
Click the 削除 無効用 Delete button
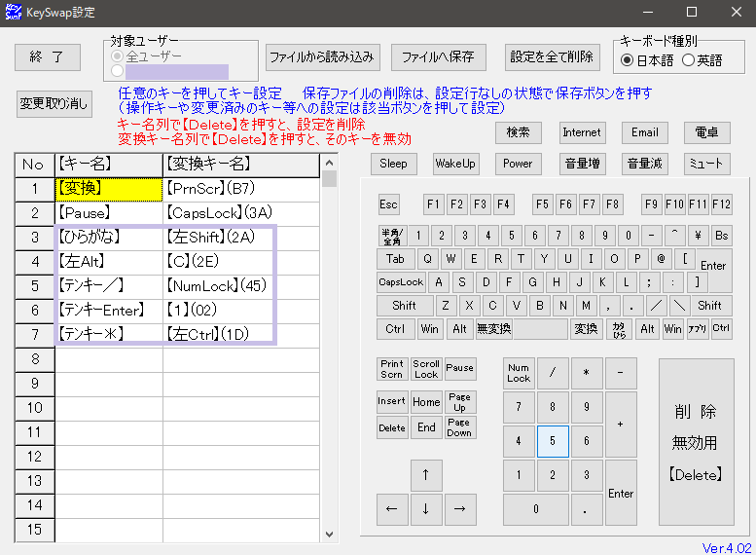697,442
